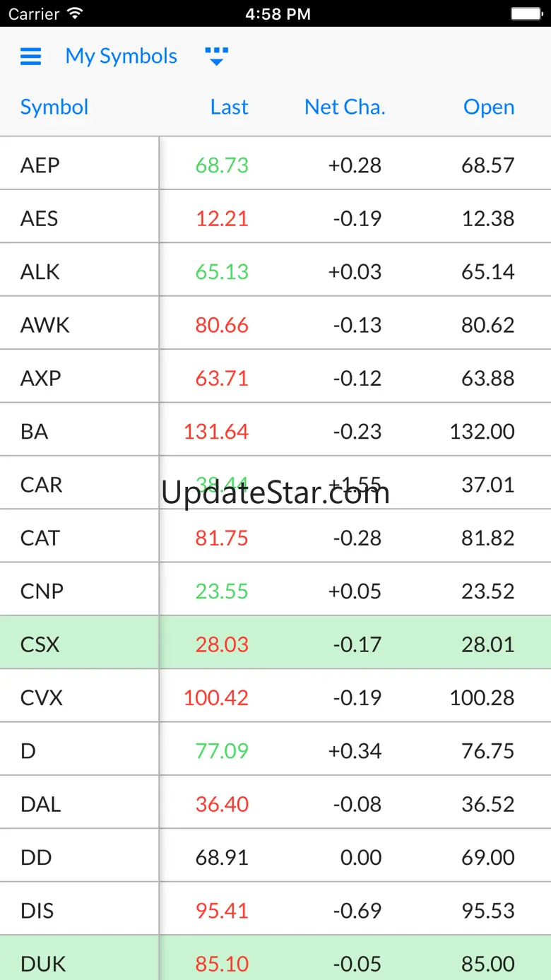
Task: Tap the DD net change 0.00
Action: click(361, 858)
